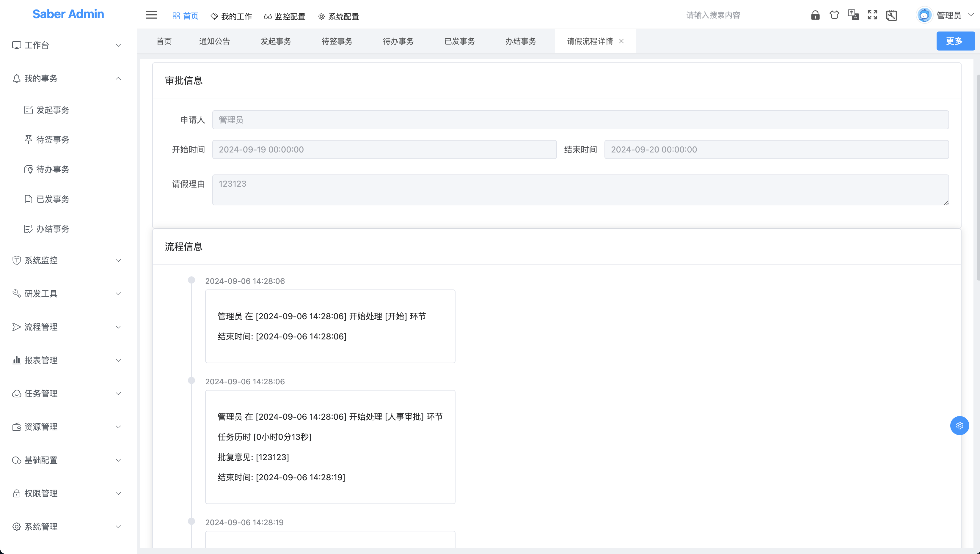
Task: Switch to the 办结事务 tab
Action: pyautogui.click(x=521, y=41)
